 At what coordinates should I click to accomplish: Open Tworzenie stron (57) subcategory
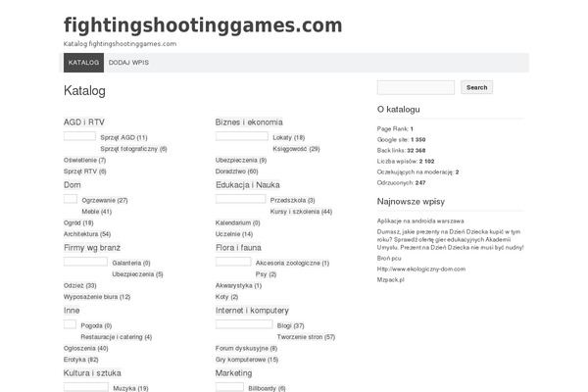[x=306, y=337]
